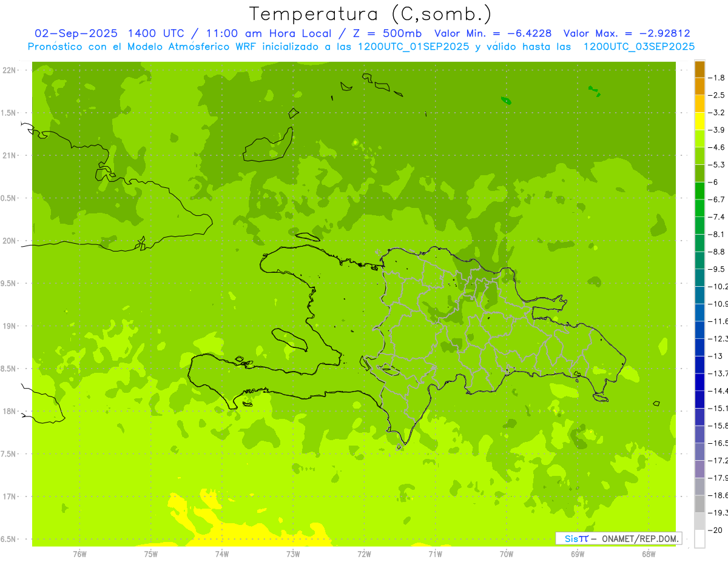Click the '73W' longitude label
Image resolution: width=728 pixels, height=562 pixels.
click(293, 554)
